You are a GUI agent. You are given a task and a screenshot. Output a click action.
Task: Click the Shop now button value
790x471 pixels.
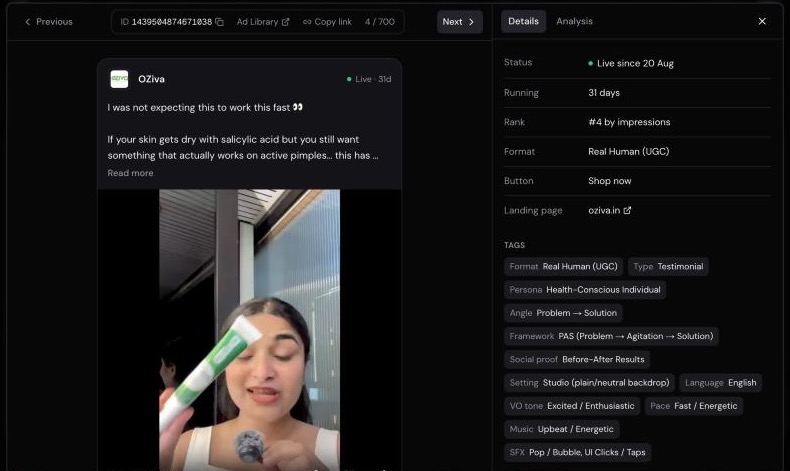tap(609, 181)
